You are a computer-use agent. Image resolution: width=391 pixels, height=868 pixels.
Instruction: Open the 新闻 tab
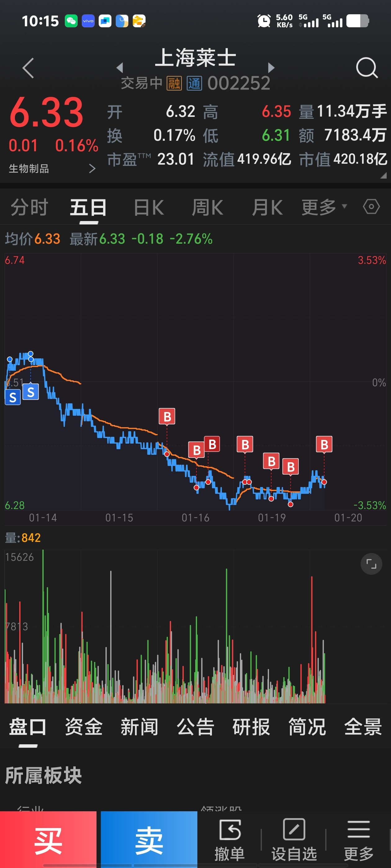coord(139,727)
